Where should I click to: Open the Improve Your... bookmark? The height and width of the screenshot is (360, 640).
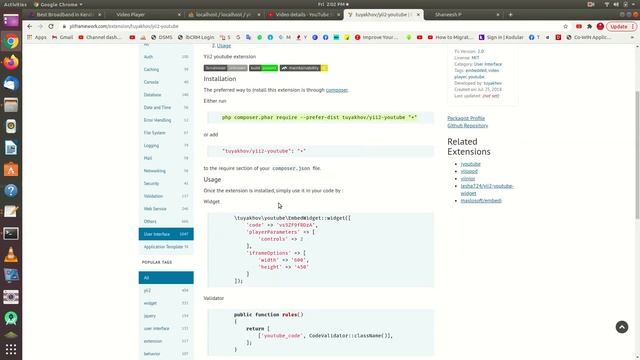tap(376, 37)
